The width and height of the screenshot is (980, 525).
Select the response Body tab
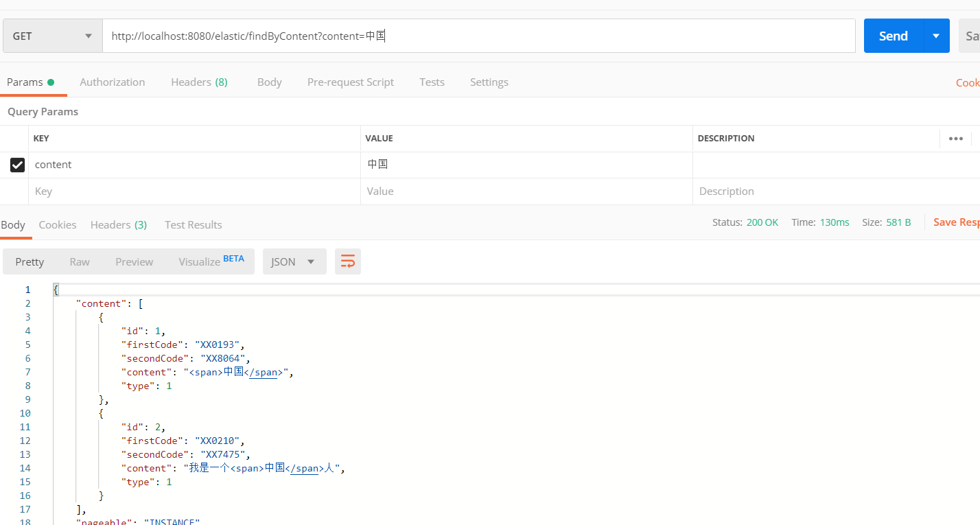pos(13,224)
